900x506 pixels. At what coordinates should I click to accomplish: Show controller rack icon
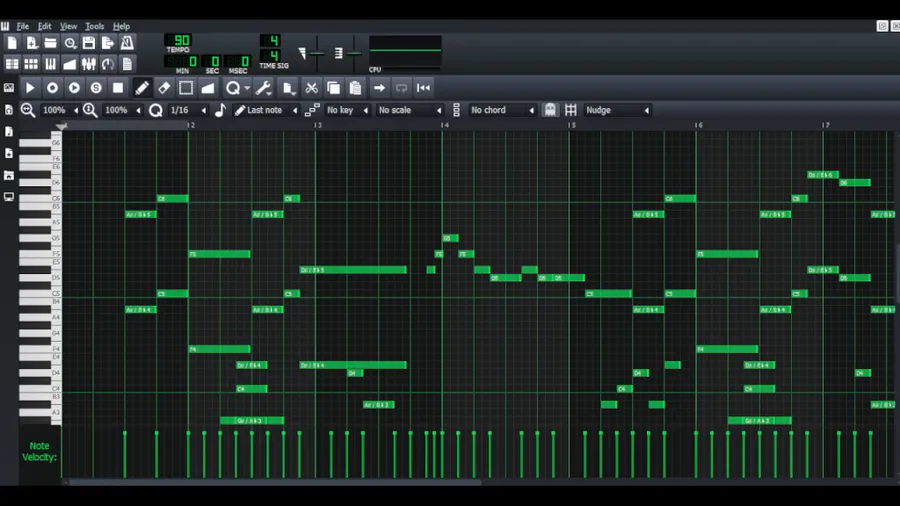point(108,64)
